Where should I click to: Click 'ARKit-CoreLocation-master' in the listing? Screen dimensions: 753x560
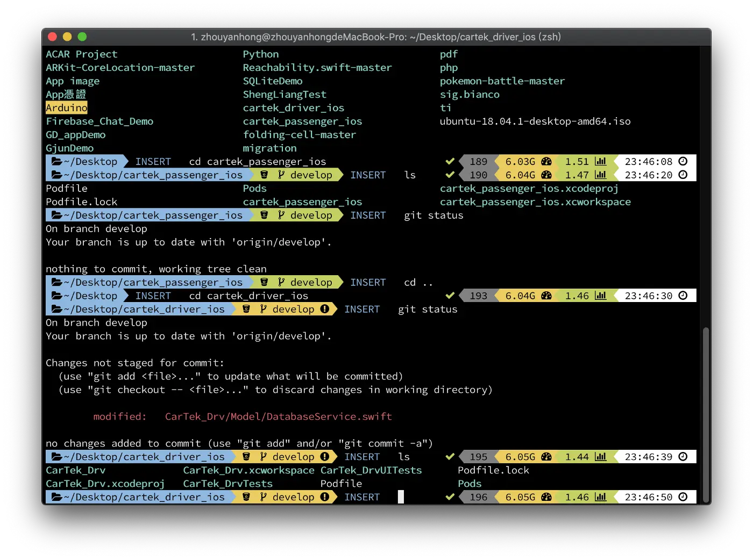point(120,68)
